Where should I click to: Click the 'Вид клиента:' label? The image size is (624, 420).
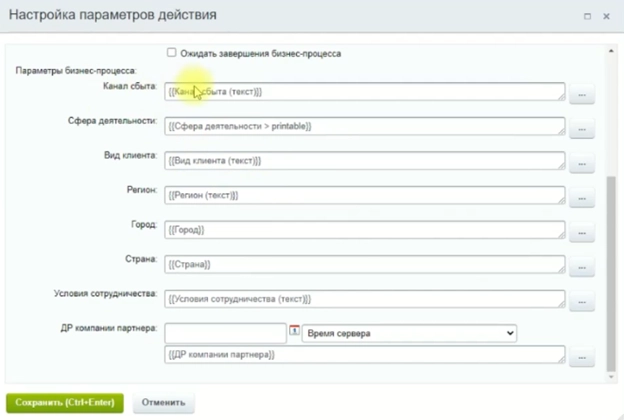[131, 155]
